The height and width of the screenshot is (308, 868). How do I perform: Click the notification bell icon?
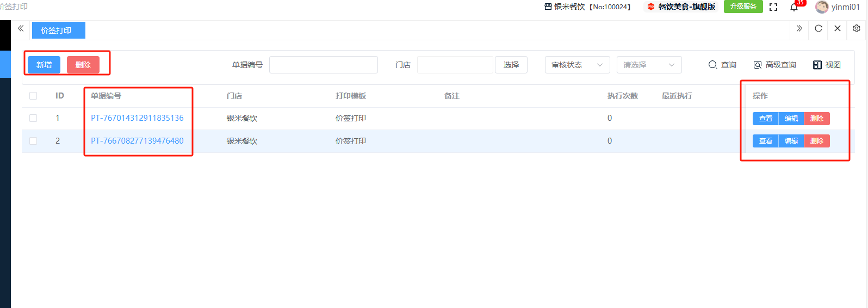tap(794, 7)
